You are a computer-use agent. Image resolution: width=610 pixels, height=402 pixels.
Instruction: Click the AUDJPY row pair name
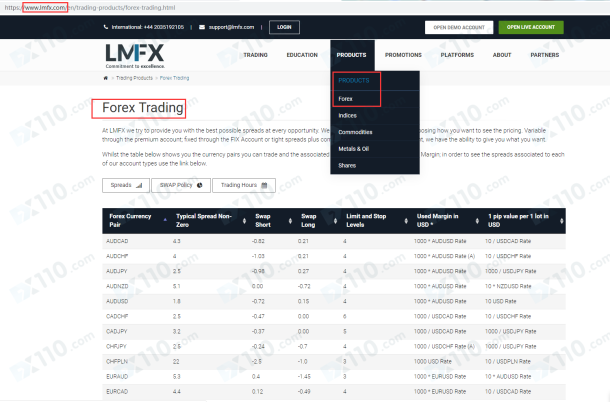click(117, 271)
